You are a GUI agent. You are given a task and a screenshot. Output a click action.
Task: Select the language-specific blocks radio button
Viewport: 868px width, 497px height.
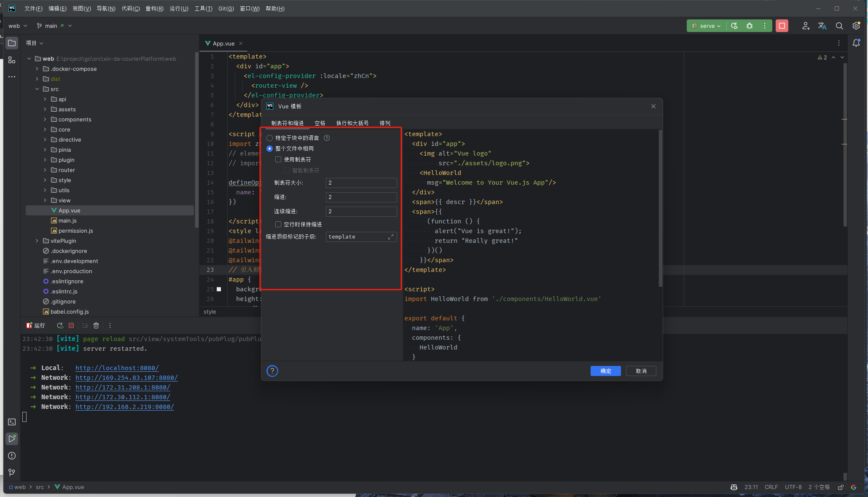[x=270, y=138]
